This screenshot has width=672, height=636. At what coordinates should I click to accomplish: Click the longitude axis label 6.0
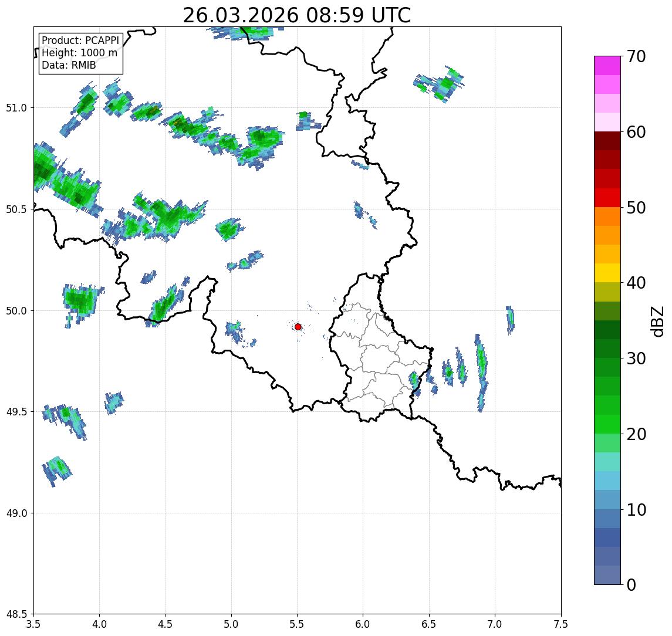point(363,624)
